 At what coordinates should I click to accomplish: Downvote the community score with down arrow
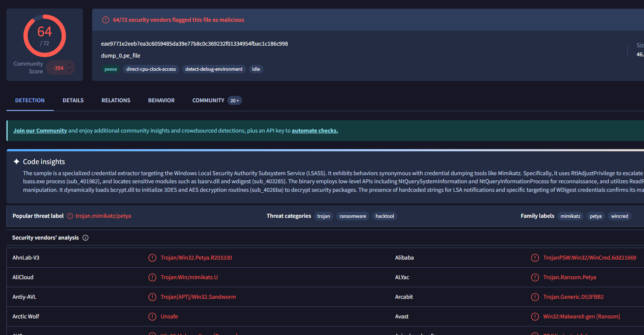[70, 71]
